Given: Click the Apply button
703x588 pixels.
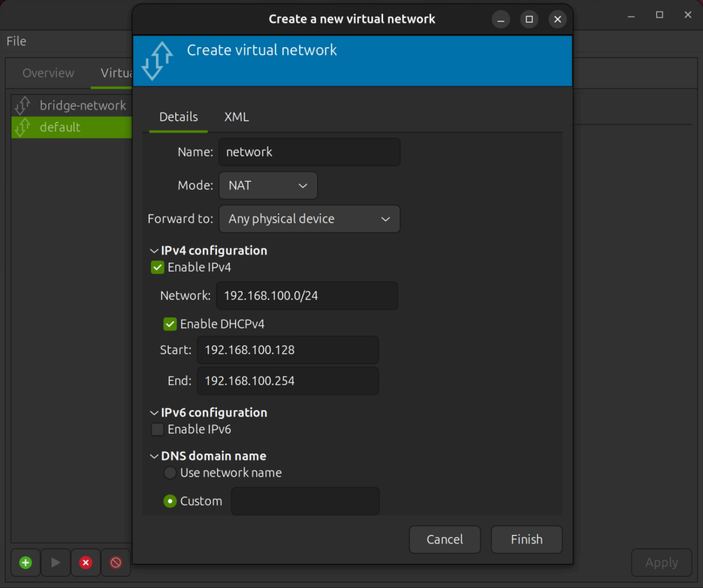Looking at the screenshot, I should tap(661, 563).
